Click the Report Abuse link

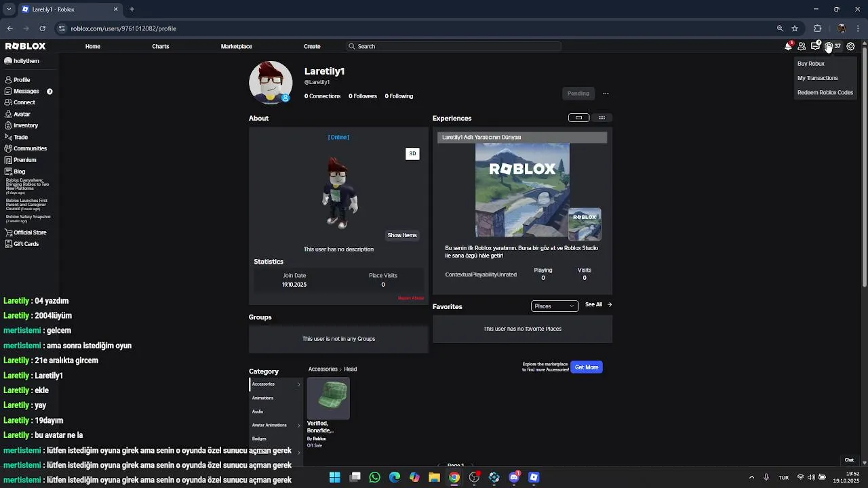point(411,298)
